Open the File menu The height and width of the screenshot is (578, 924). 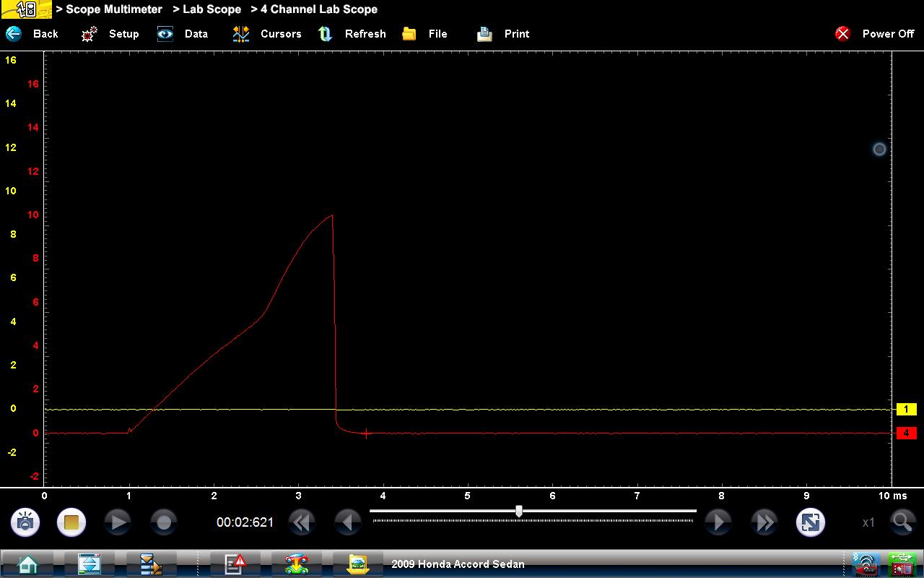[x=424, y=34]
